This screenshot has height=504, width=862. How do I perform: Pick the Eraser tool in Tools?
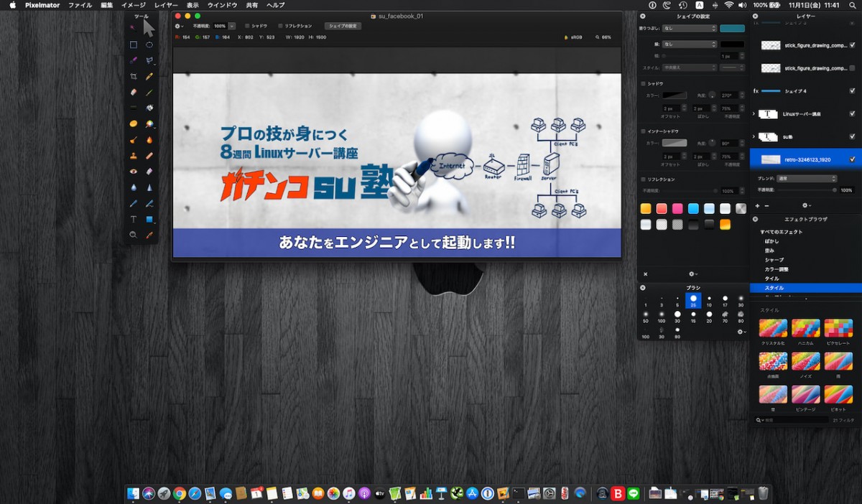(x=133, y=92)
